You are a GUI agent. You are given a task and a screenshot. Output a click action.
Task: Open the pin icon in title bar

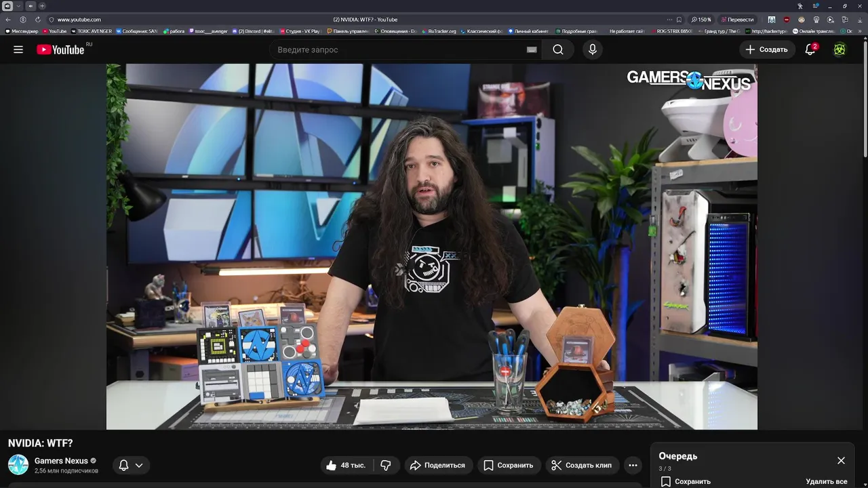(800, 6)
